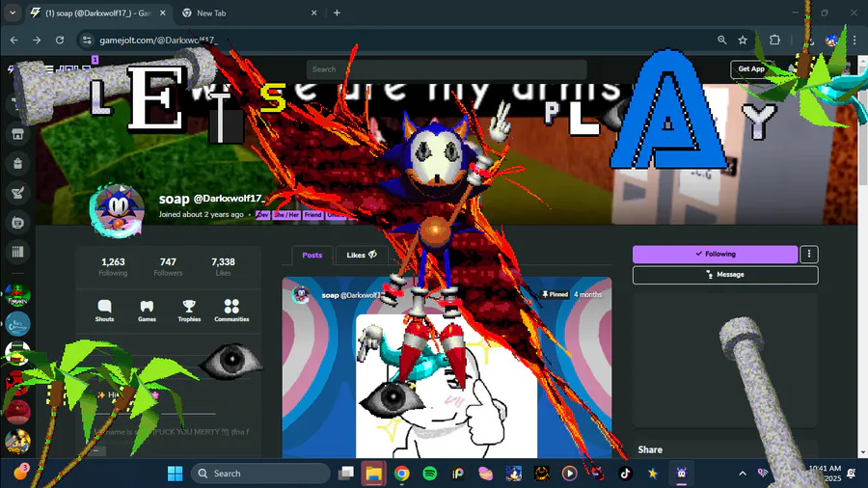Open Google Chrome from the taskbar

pyautogui.click(x=402, y=474)
